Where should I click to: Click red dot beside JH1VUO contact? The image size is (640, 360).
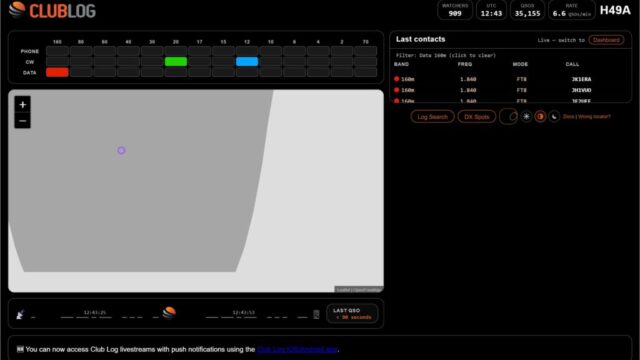(x=396, y=90)
